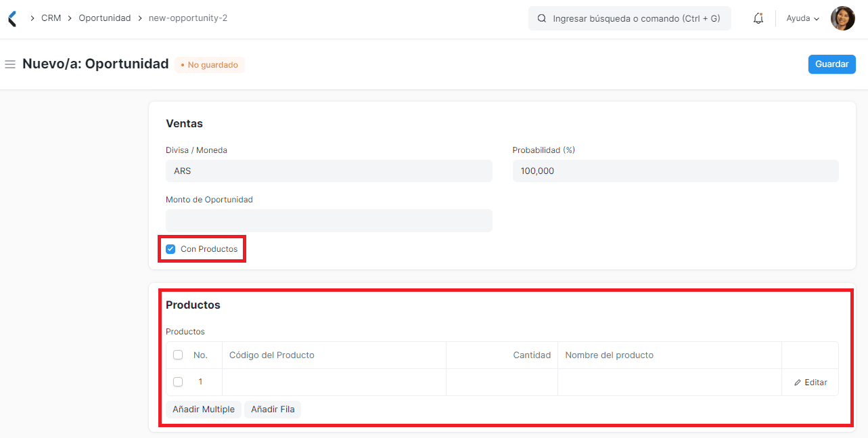Navigate to Oportunidad breadcrumb

tap(105, 18)
